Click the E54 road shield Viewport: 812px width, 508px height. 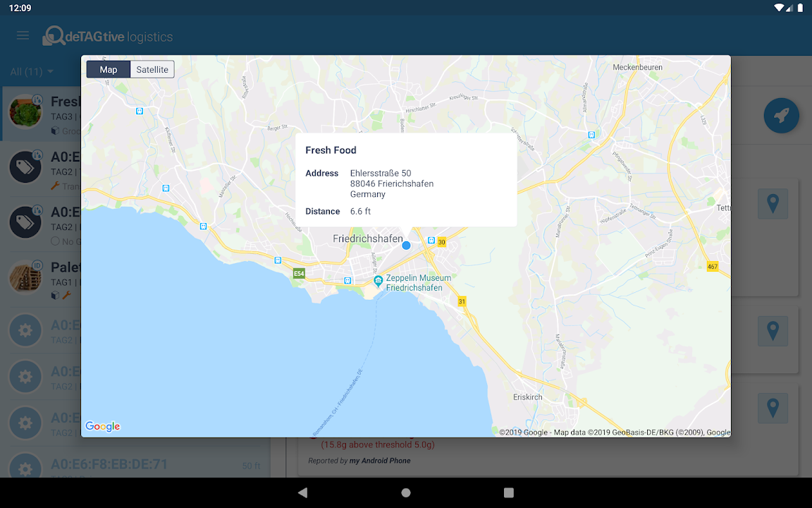click(x=299, y=273)
